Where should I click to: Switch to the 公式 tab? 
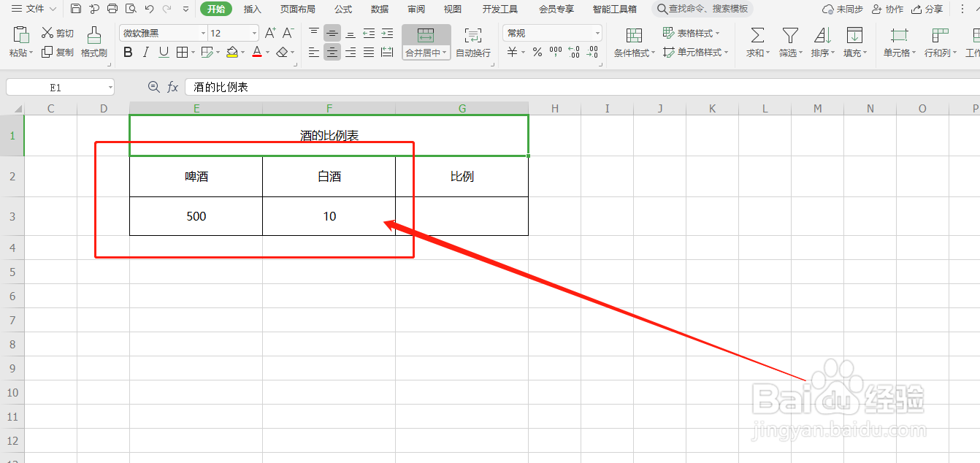point(343,9)
